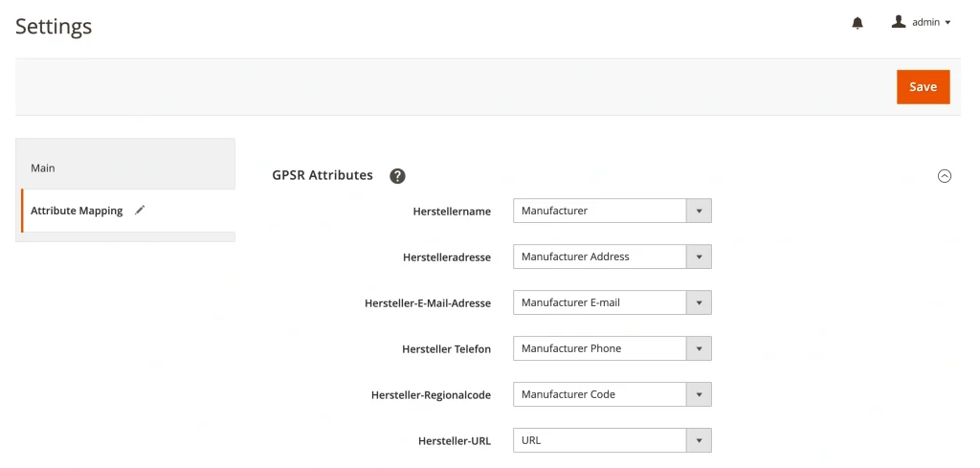Screen dimensions: 980x468
Task: Expand the Manufacturer Code dropdown
Action: point(612,394)
